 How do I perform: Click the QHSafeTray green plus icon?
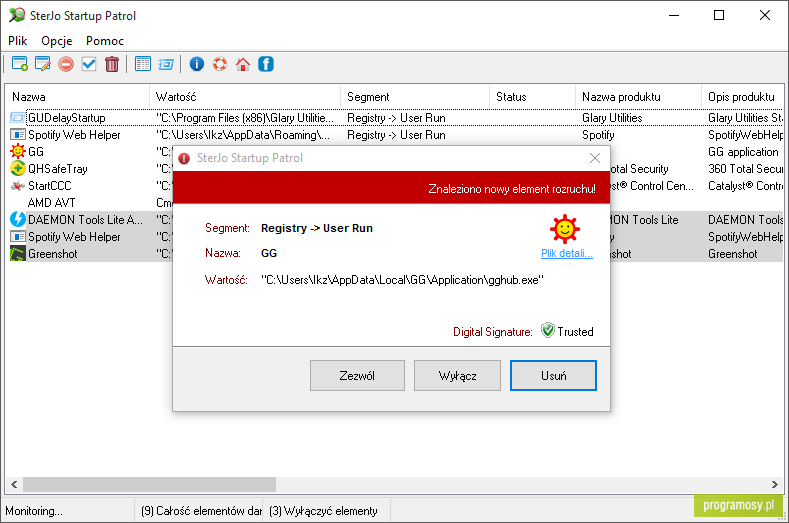click(18, 168)
